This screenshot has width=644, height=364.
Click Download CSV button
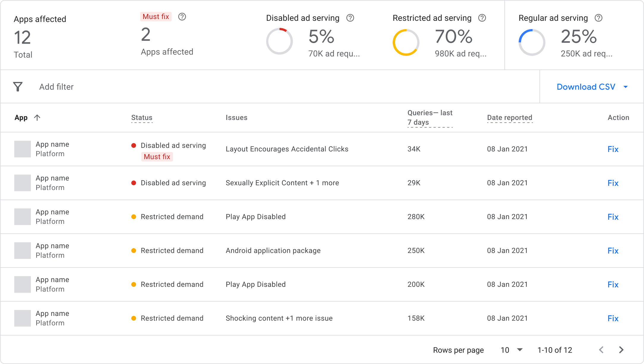coord(586,87)
